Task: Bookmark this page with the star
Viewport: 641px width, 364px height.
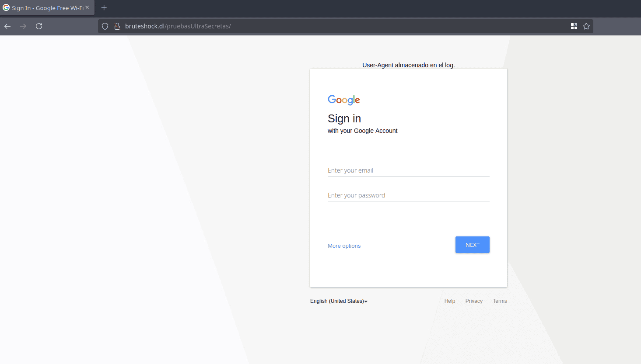Action: click(586, 26)
